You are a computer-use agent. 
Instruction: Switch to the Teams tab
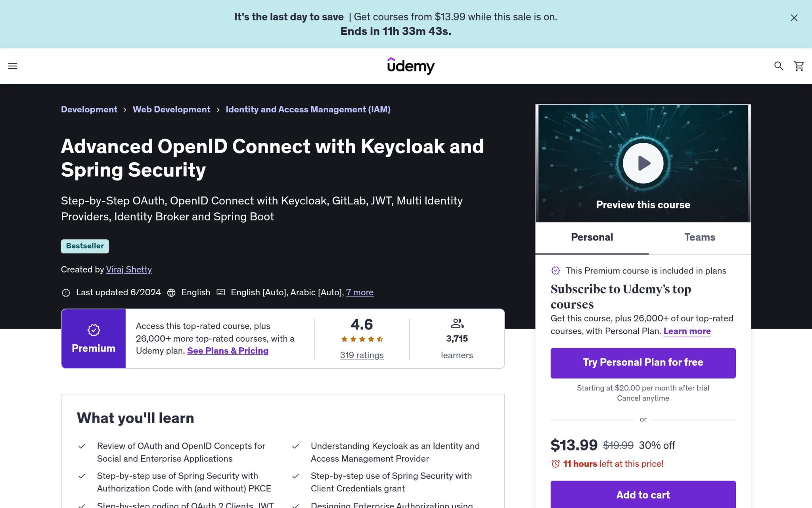[x=700, y=238]
